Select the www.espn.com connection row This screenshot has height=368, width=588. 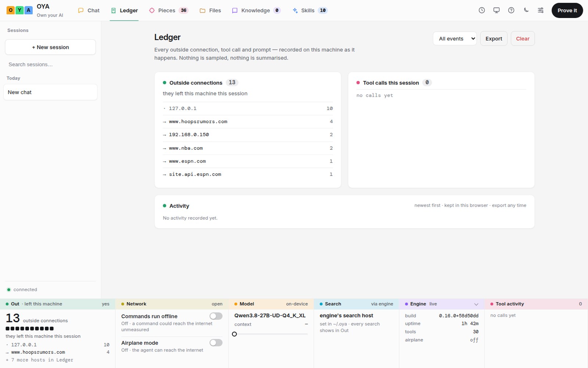248,161
